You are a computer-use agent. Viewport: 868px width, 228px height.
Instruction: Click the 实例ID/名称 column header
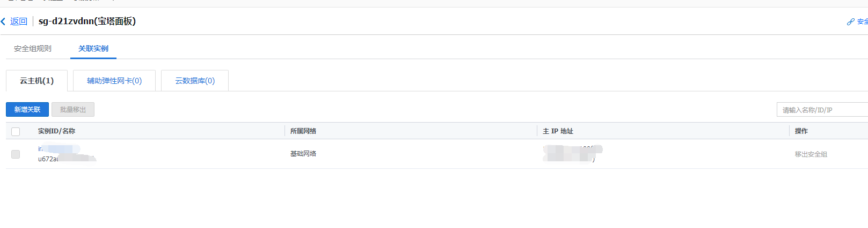coord(56,131)
